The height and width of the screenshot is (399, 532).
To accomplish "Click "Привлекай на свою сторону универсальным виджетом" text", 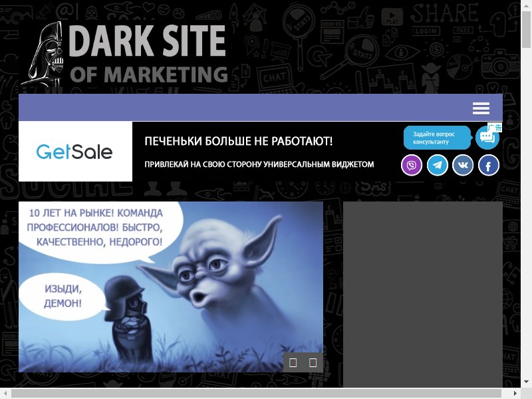I will (x=259, y=164).
